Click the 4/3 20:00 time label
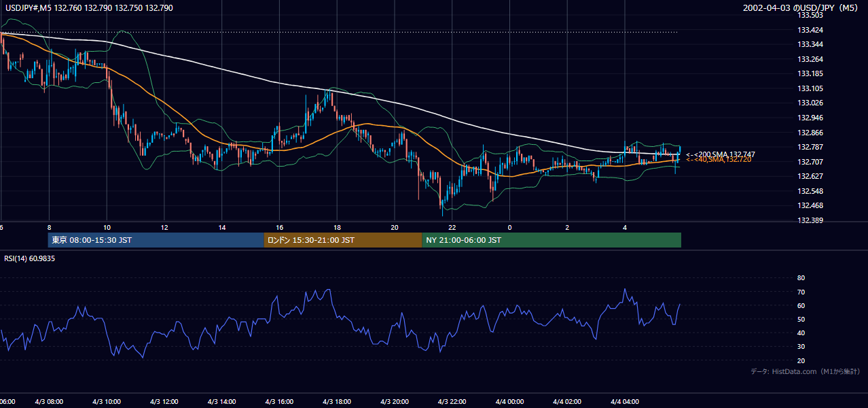Image resolution: width=868 pixels, height=408 pixels. [395, 402]
